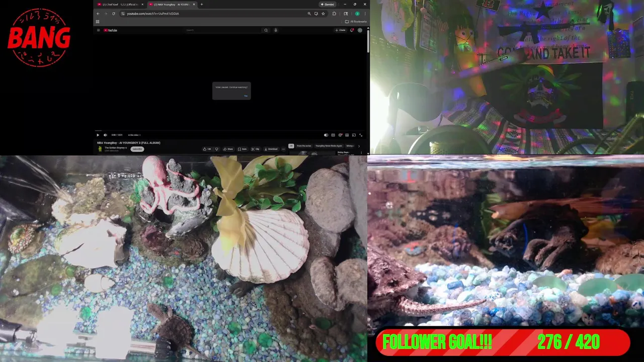Viewport: 644px width, 362px height.
Task: Toggle subtitles in the video player
Action: (333, 135)
